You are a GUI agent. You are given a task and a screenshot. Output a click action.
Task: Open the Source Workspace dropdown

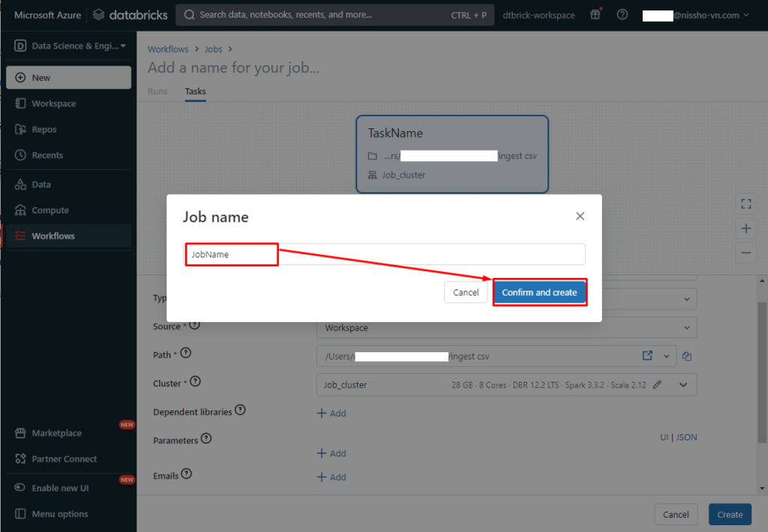(506, 327)
